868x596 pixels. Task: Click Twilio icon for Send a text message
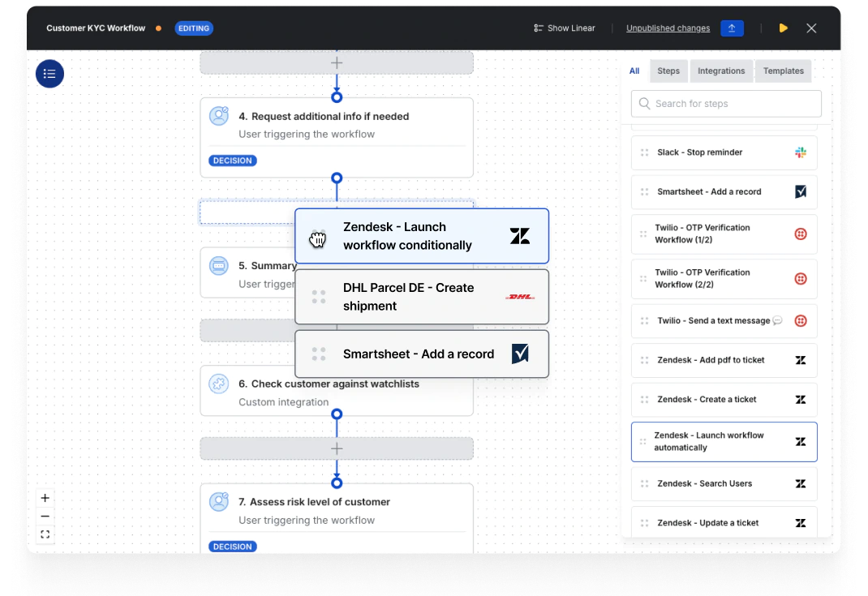[801, 321]
